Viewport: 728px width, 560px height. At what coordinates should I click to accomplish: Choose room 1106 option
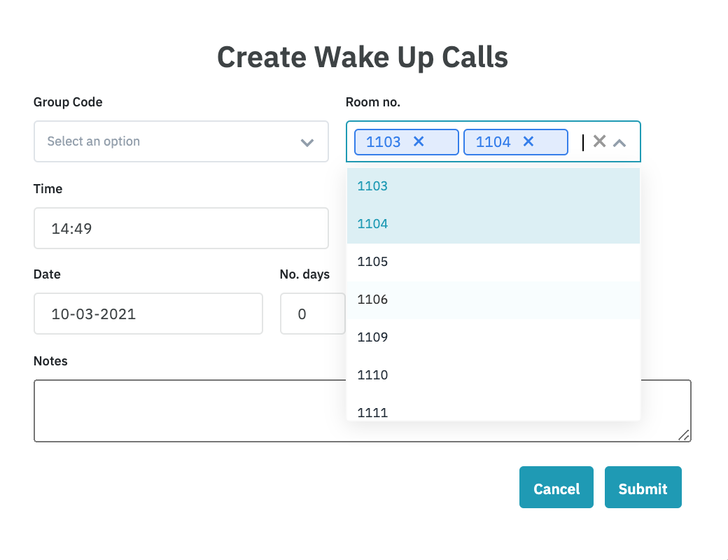[x=493, y=300]
